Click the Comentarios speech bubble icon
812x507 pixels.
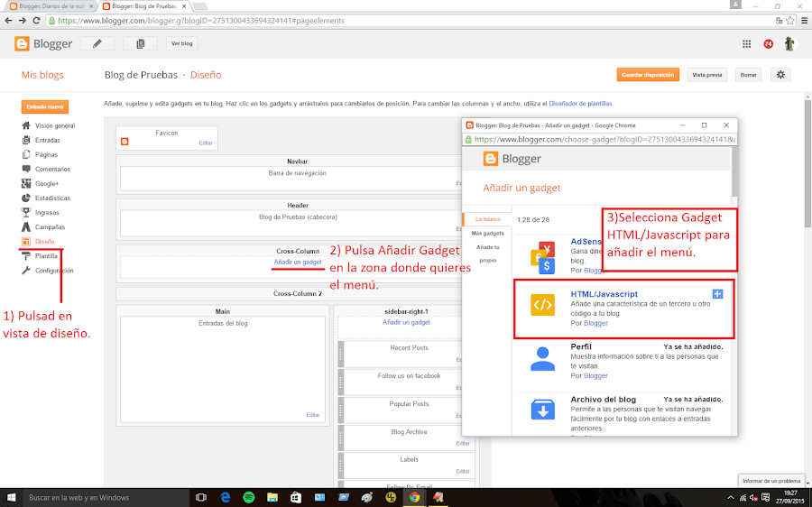tap(26, 169)
